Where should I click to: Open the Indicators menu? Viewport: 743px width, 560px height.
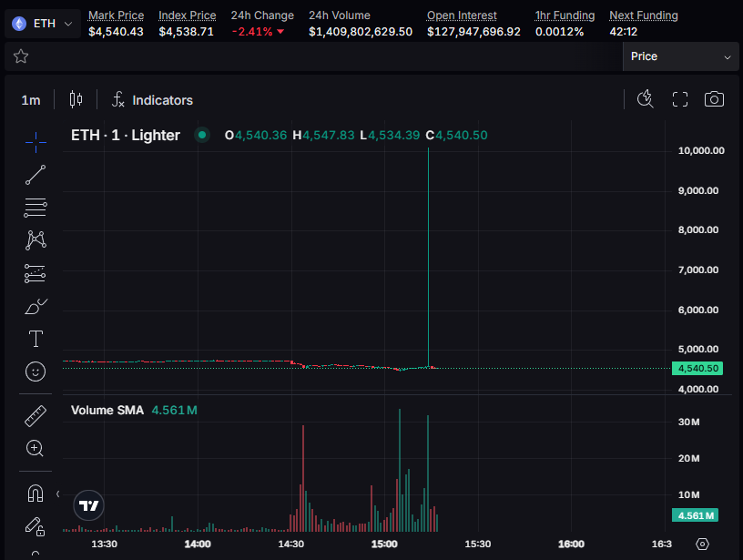(x=153, y=100)
